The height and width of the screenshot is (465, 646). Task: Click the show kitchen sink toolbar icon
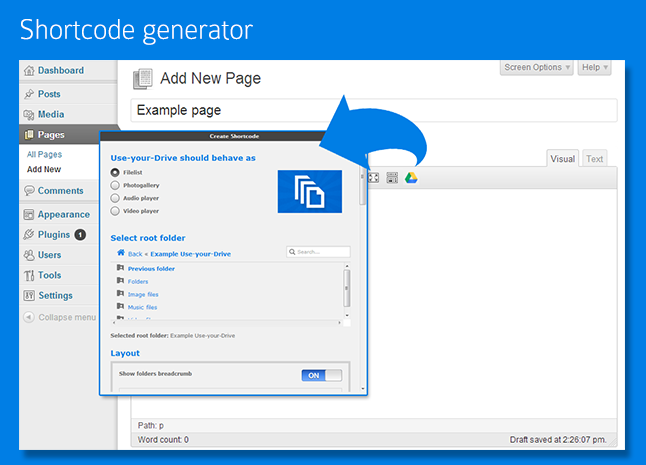tap(392, 178)
